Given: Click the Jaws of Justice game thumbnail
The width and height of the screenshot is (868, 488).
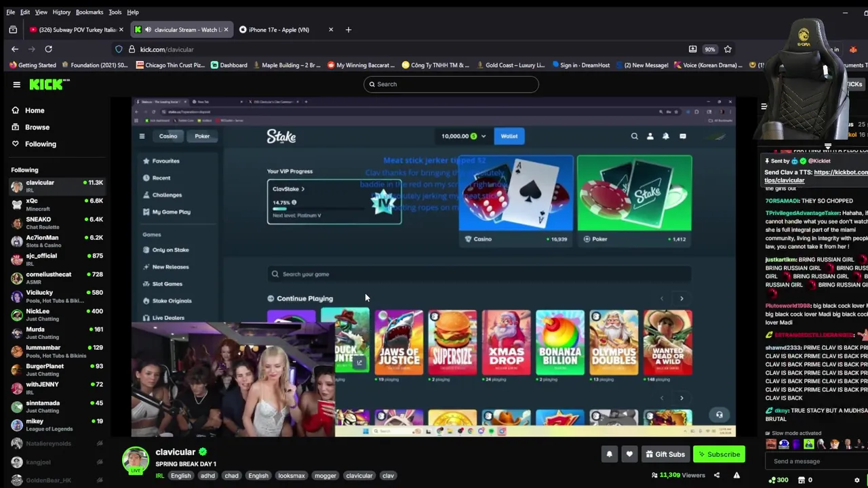Looking at the screenshot, I should [x=399, y=342].
